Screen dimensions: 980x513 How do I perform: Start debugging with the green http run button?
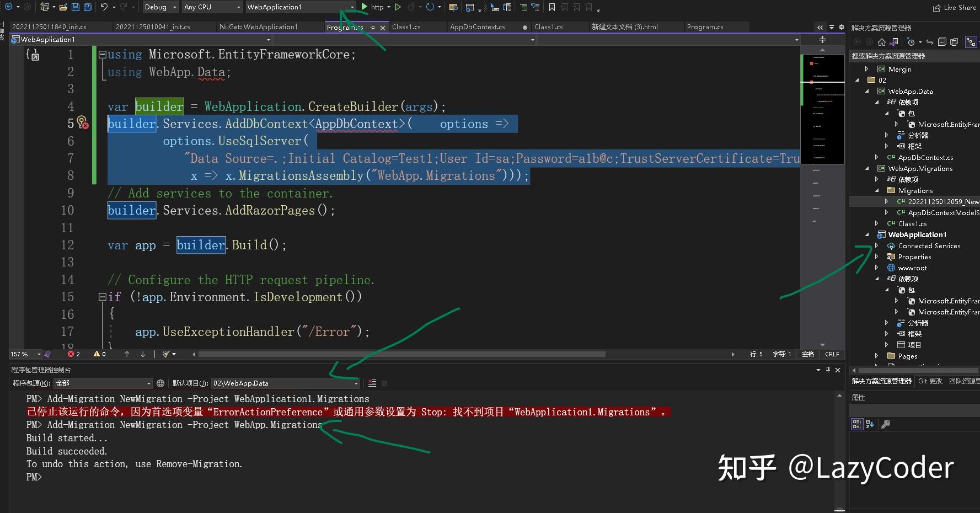click(373, 7)
